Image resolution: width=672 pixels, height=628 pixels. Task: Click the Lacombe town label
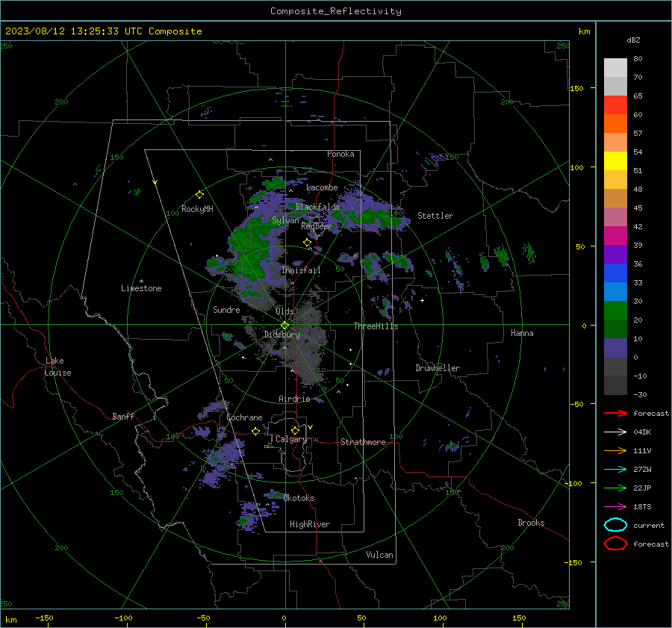[x=322, y=187]
